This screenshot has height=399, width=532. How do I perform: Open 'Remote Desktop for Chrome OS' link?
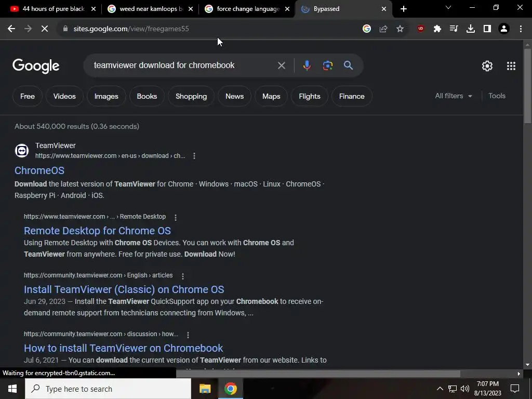[97, 231]
